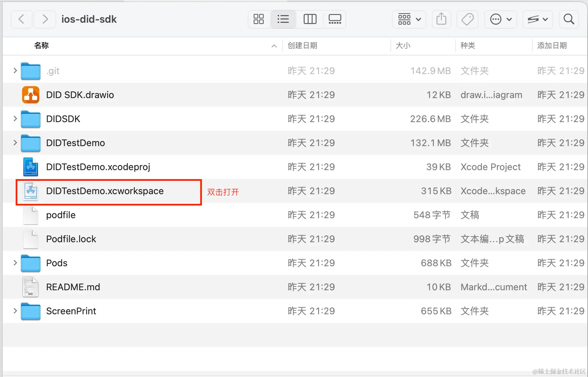Open the group-by options dropdown
This screenshot has width=588, height=377.
coord(409,19)
